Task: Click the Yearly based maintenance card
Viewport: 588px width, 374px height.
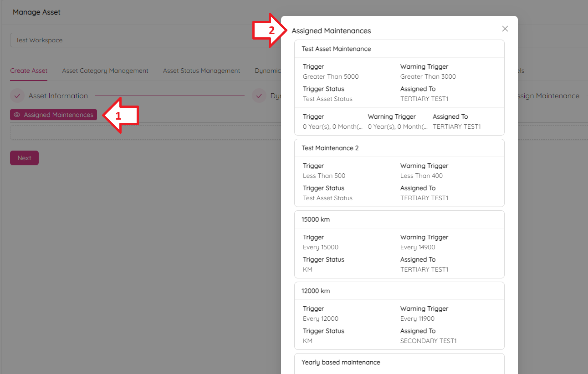Action: (x=341, y=363)
